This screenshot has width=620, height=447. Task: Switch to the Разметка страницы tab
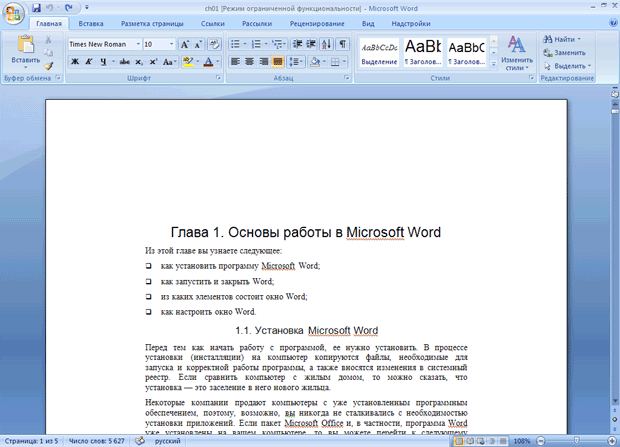(x=152, y=24)
